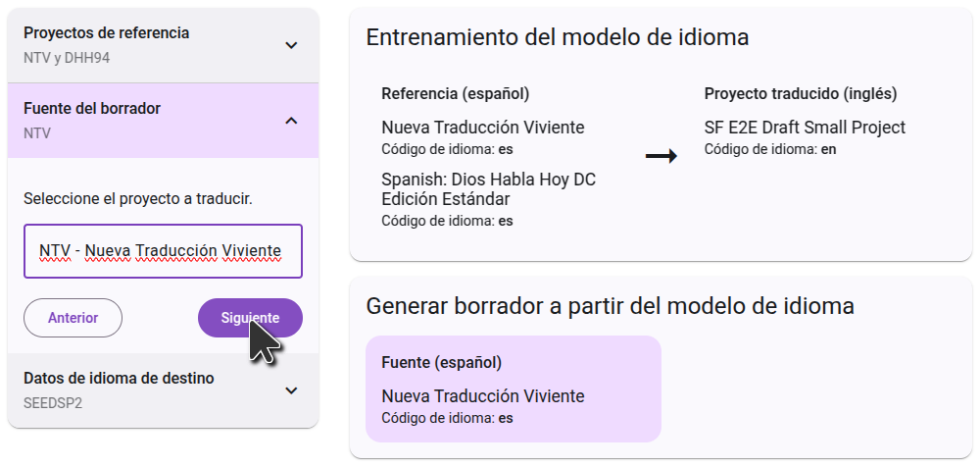Expand the Datos de idioma de destino chevron
980x466 pixels.
pyautogui.click(x=290, y=390)
